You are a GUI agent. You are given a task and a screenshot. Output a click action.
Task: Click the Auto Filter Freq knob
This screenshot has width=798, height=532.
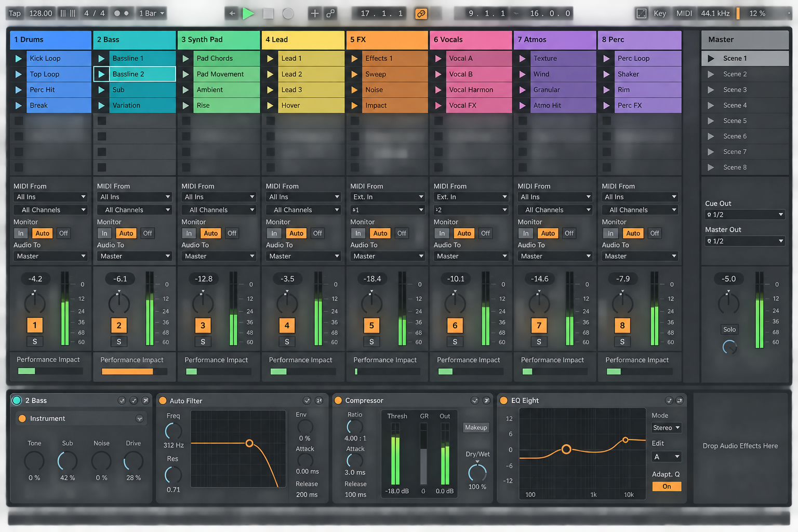(174, 431)
